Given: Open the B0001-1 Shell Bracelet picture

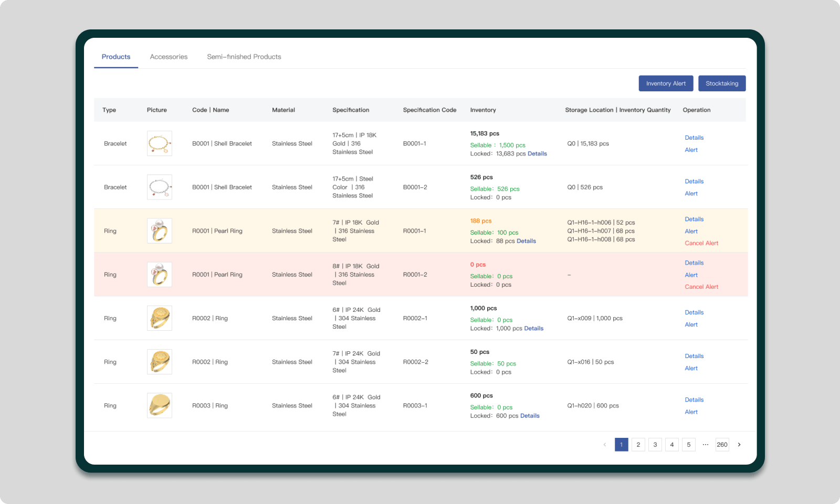Looking at the screenshot, I should [160, 143].
